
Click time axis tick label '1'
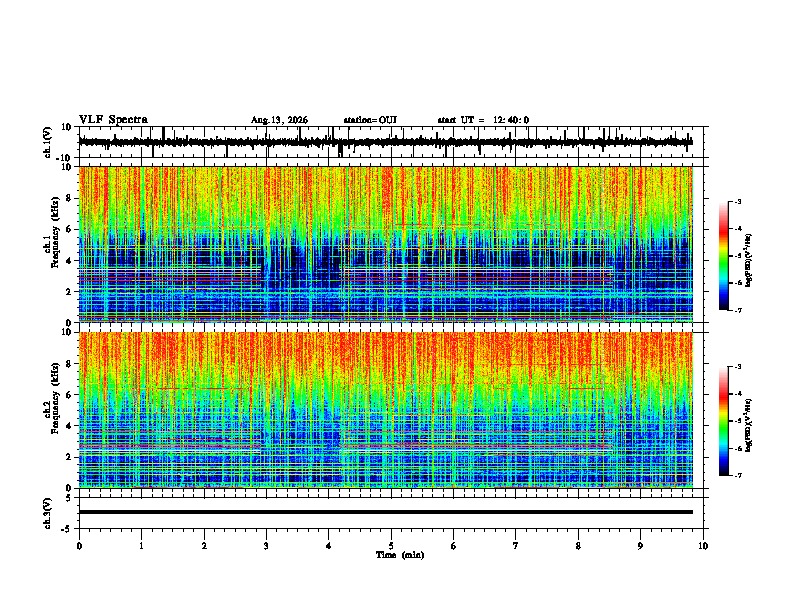click(x=141, y=546)
